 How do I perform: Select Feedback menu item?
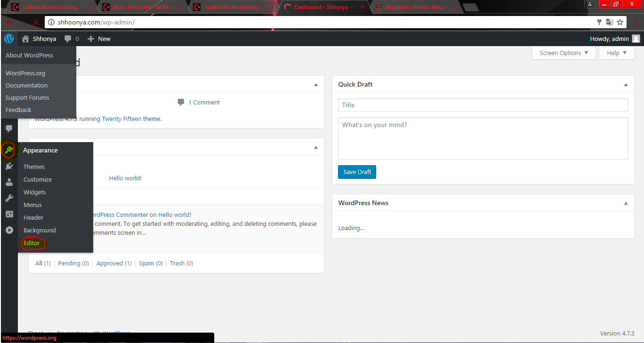[18, 110]
